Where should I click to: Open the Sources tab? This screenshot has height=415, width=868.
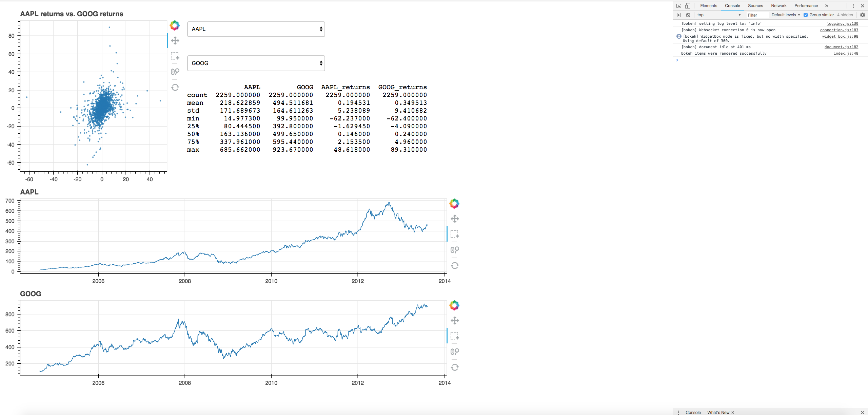pyautogui.click(x=755, y=6)
